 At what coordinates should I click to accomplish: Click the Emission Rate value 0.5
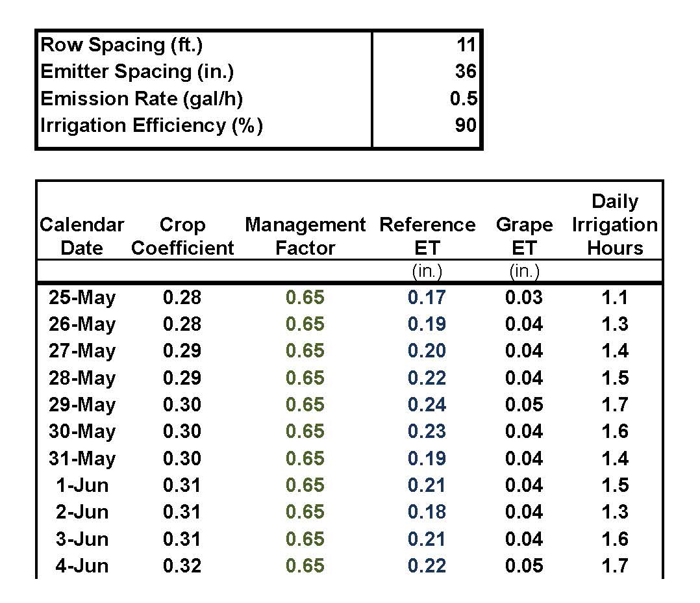466,99
